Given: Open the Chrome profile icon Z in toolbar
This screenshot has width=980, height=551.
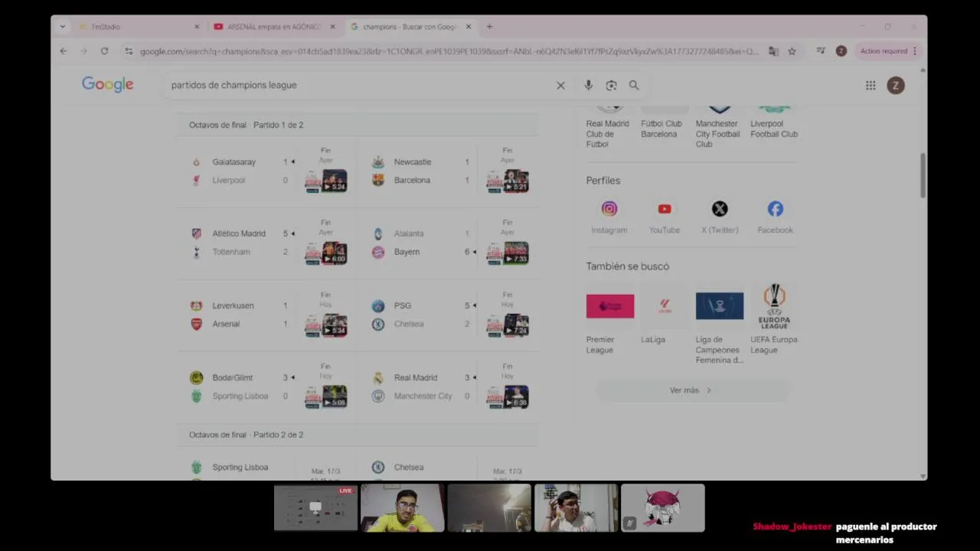Looking at the screenshot, I should tap(841, 51).
